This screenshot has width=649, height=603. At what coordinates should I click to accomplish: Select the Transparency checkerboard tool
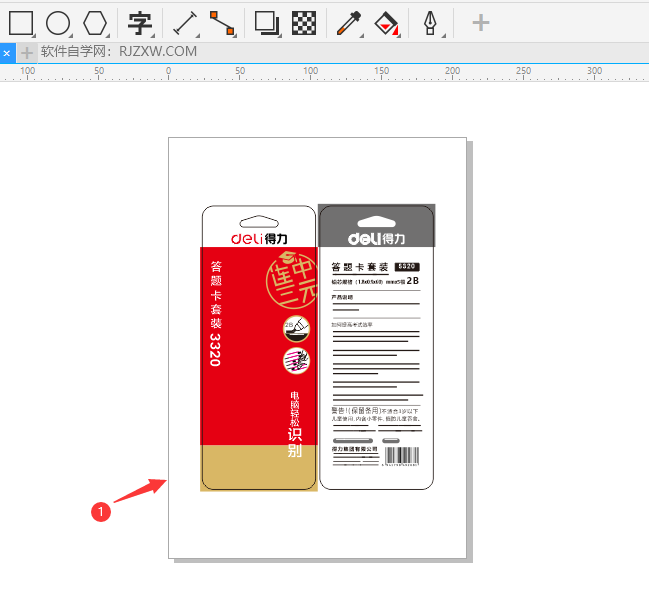[304, 23]
